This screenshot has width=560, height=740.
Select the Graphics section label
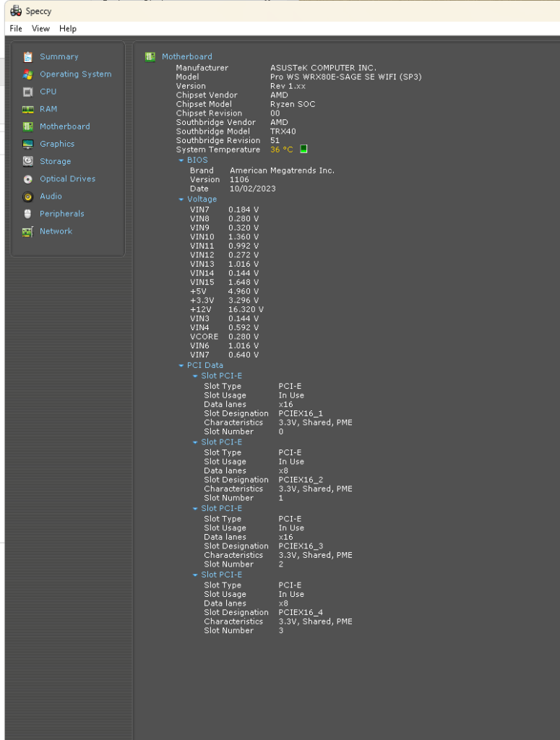tap(57, 144)
